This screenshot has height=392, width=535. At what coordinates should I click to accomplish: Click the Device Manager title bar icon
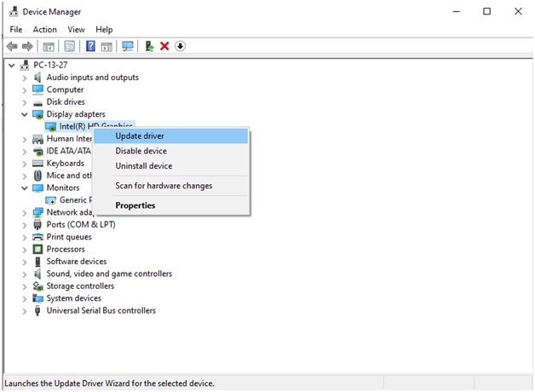click(14, 12)
